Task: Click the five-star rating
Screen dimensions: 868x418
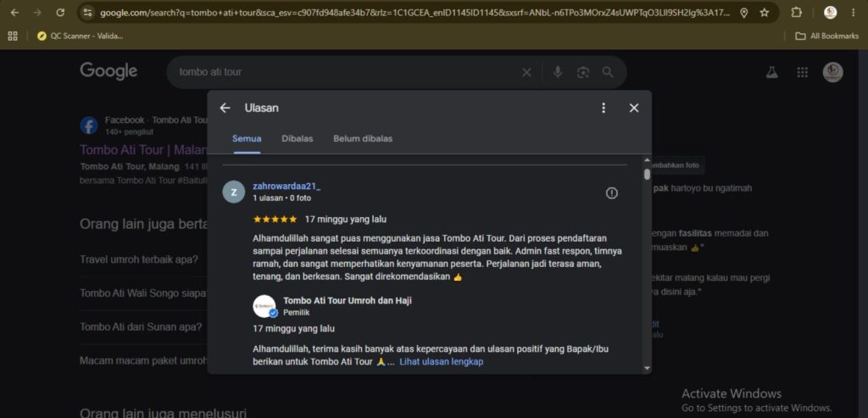Action: 275,220
